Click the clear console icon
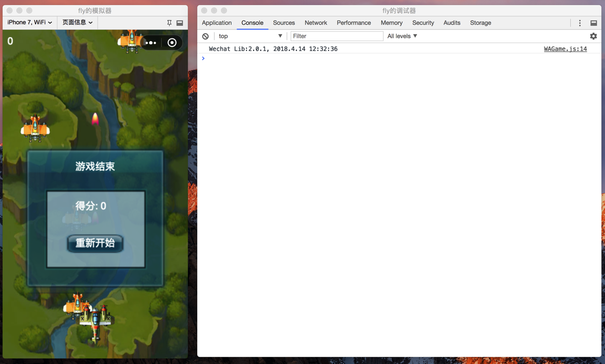Screen dimensions: 605x364 (206, 36)
